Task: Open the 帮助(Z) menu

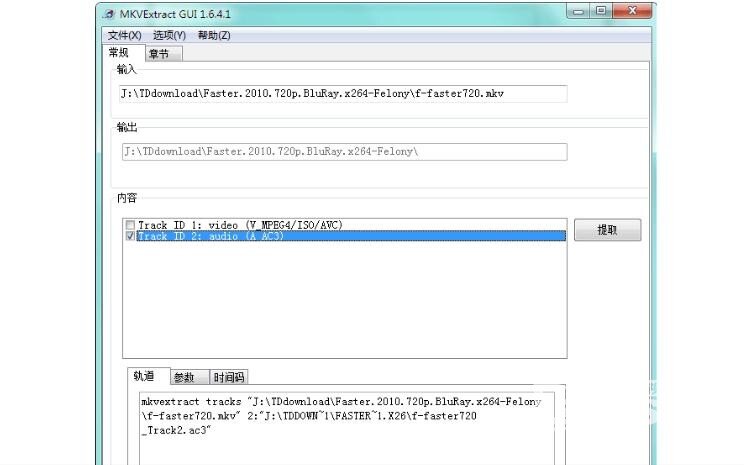Action: coord(214,35)
